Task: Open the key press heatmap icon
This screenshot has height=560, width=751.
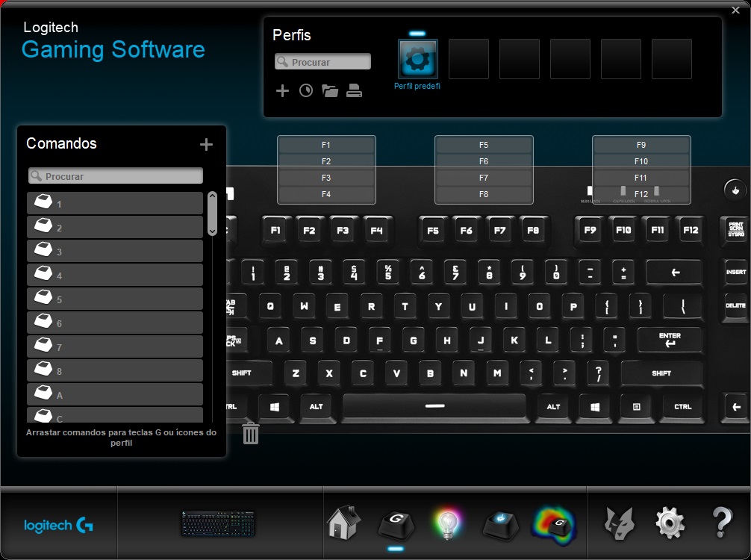Action: (x=554, y=526)
